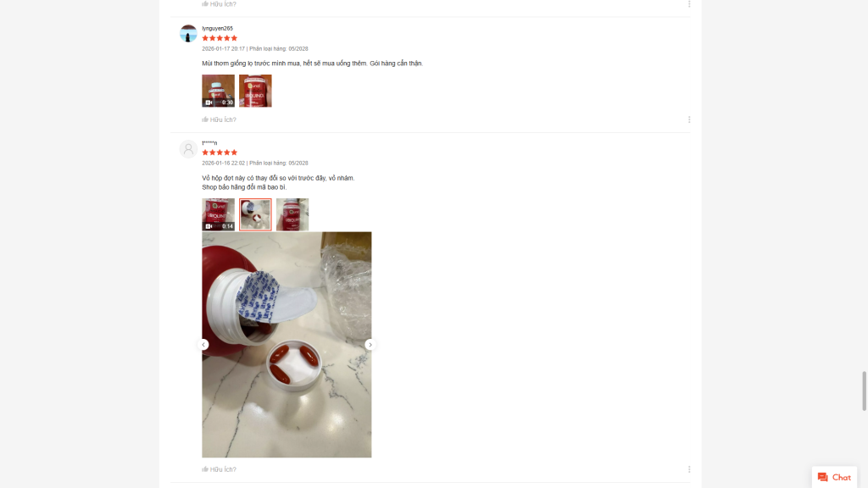The height and width of the screenshot is (488, 868).
Task: Open more options for lynguyen265's review
Action: [689, 119]
